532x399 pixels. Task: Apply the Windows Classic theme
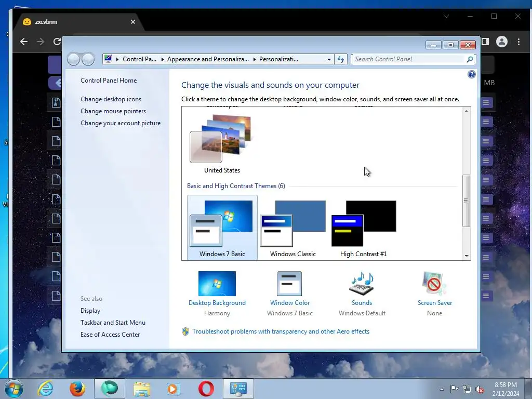click(293, 228)
